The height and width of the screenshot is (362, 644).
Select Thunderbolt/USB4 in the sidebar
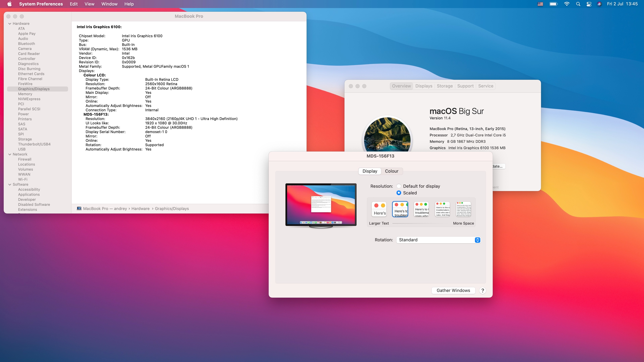tap(34, 144)
